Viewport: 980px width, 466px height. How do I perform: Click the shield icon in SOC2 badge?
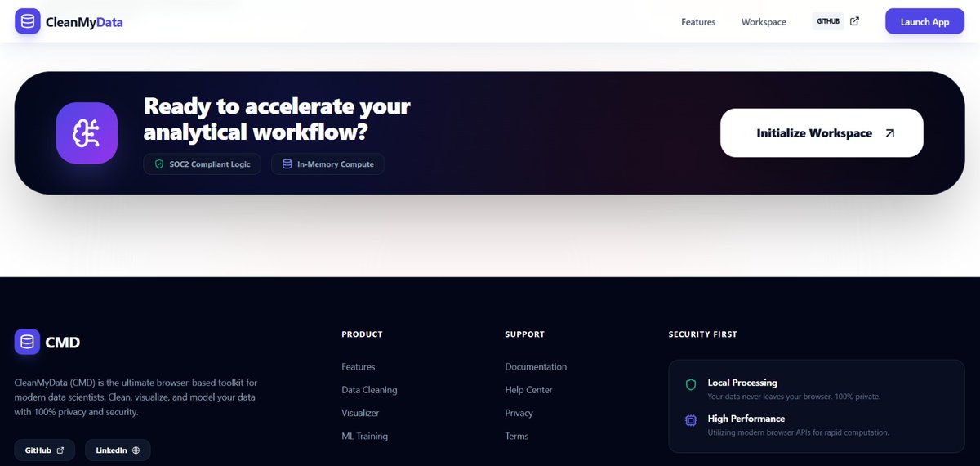pyautogui.click(x=159, y=164)
